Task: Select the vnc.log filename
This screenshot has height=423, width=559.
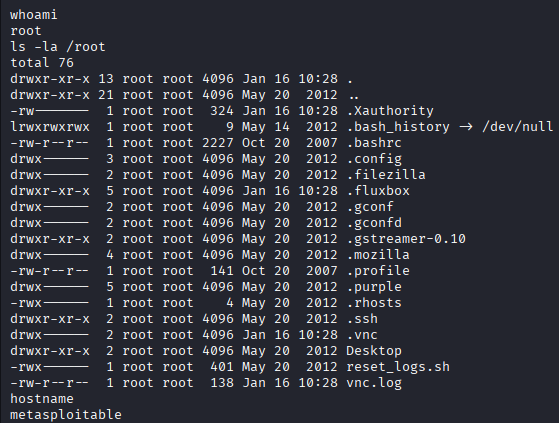Action: point(374,383)
